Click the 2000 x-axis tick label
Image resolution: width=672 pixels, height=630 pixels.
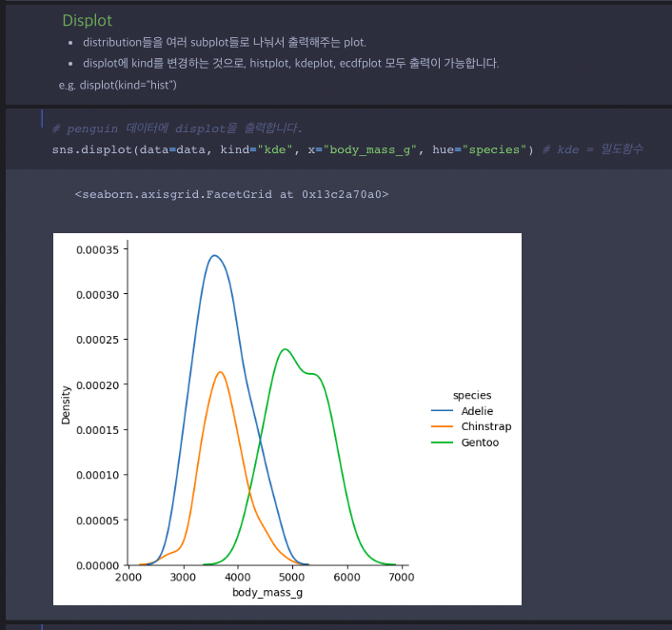(x=128, y=578)
